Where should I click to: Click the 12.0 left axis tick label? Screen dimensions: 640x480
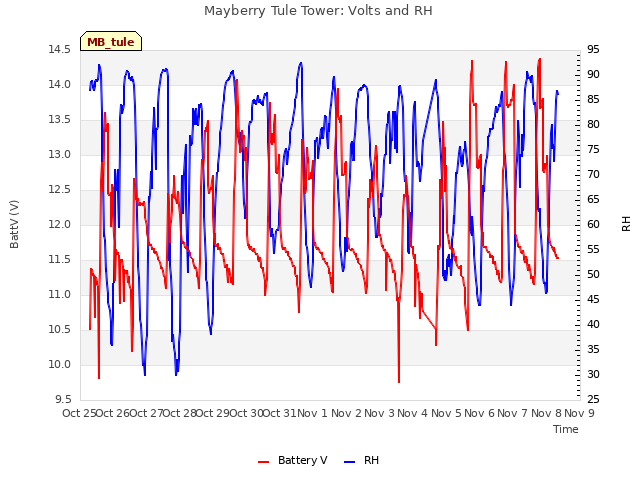[x=60, y=224]
